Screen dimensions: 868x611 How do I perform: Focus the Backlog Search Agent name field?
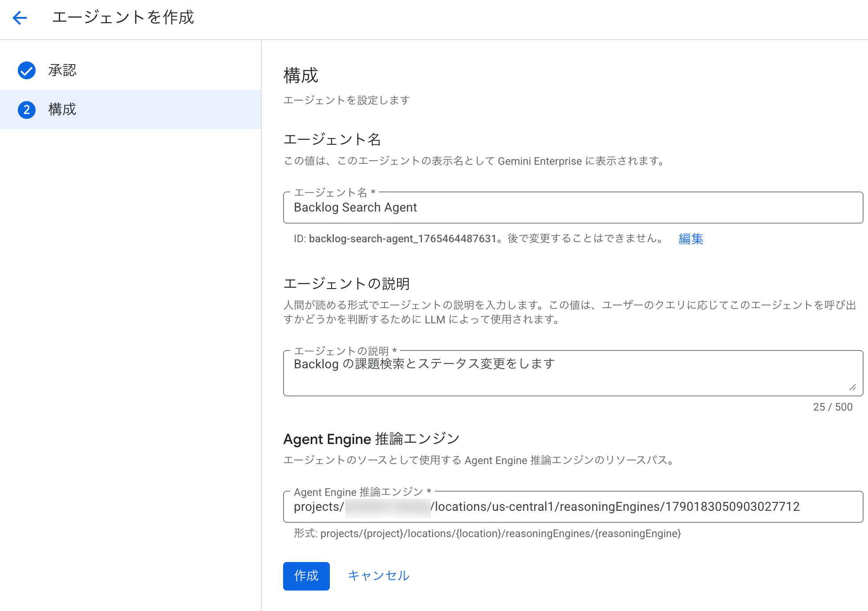tap(572, 208)
